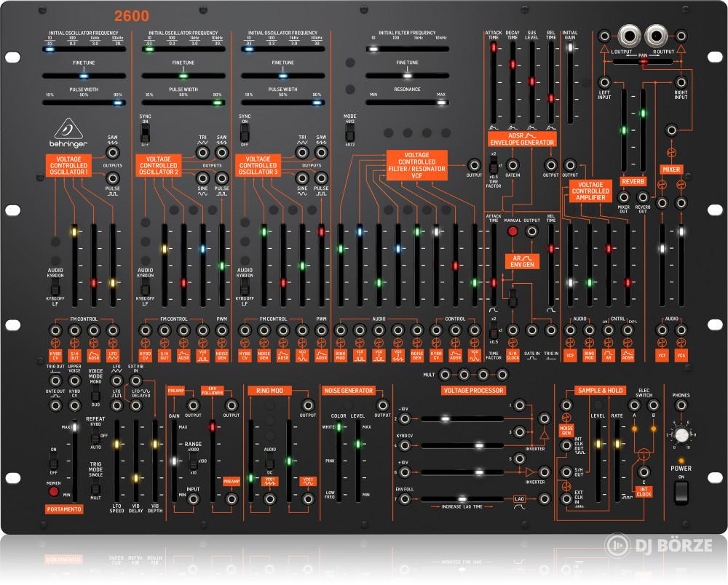Click the 'ADSR ENVELOPE GENERATOR' label
The width and height of the screenshot is (728, 585).
pyautogui.click(x=522, y=139)
